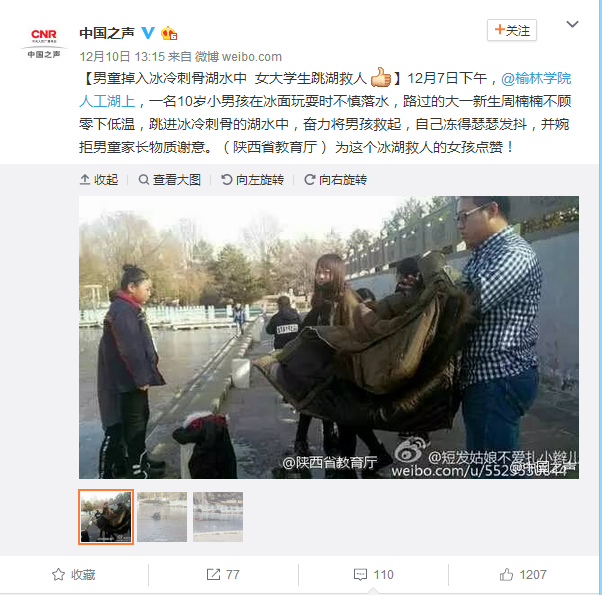Select the first orange-bordered photo thumbnail
This screenshot has width=602, height=595.
(106, 517)
